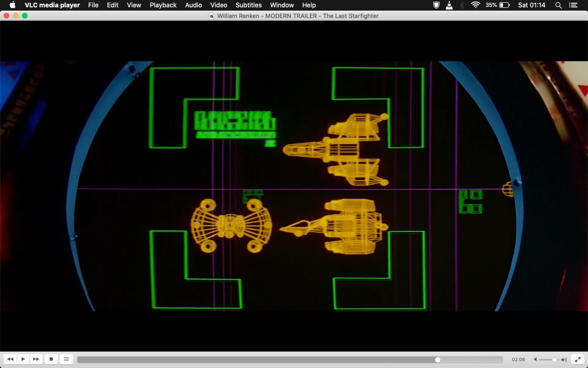Zoom the VLC window with green button

(x=25, y=16)
